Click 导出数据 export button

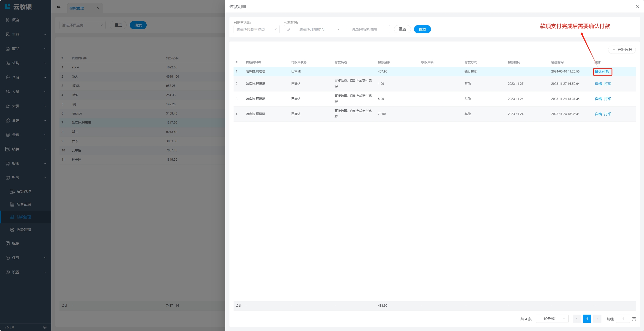tap(622, 50)
